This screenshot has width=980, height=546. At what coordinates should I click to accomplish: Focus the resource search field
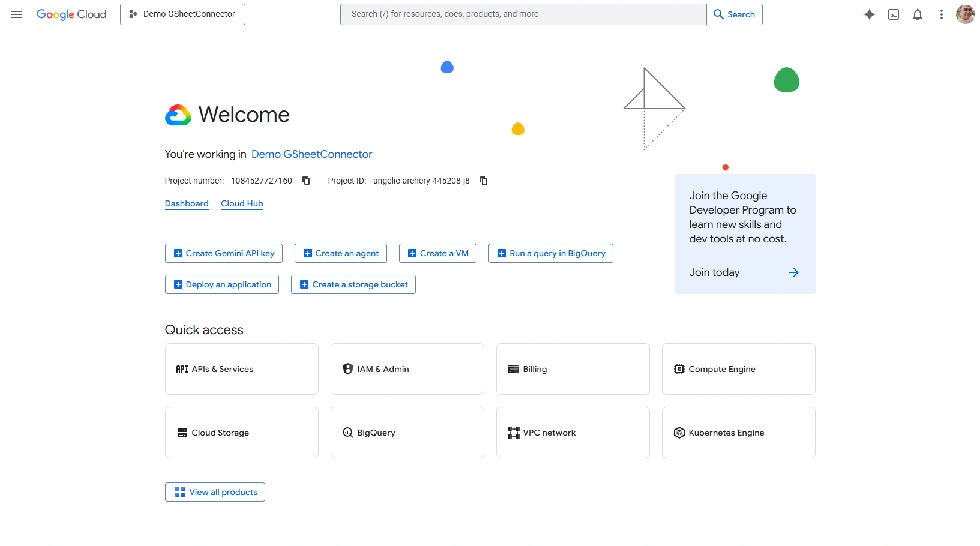[x=523, y=14]
